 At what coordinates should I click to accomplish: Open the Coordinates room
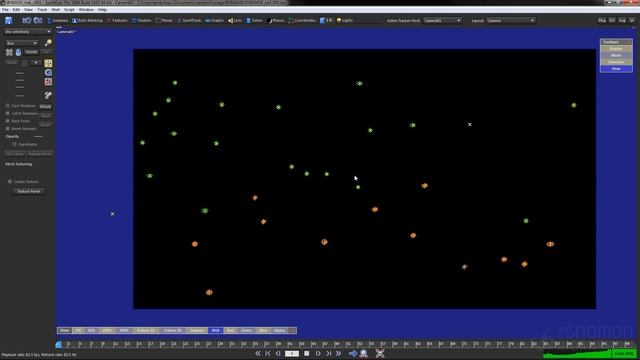(302, 20)
